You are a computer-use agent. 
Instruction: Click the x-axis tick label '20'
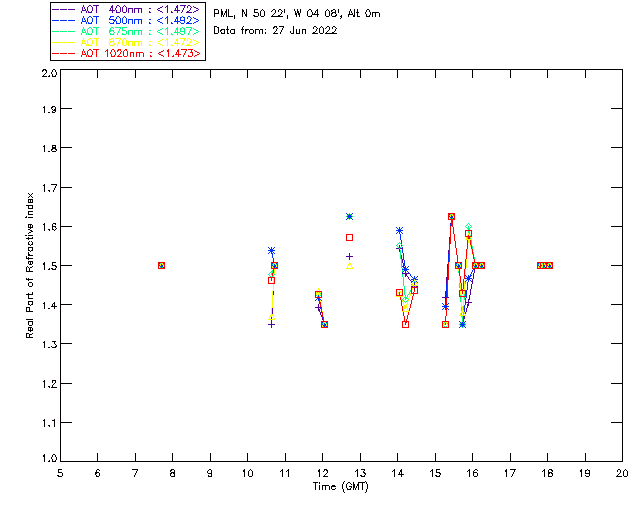(x=622, y=474)
